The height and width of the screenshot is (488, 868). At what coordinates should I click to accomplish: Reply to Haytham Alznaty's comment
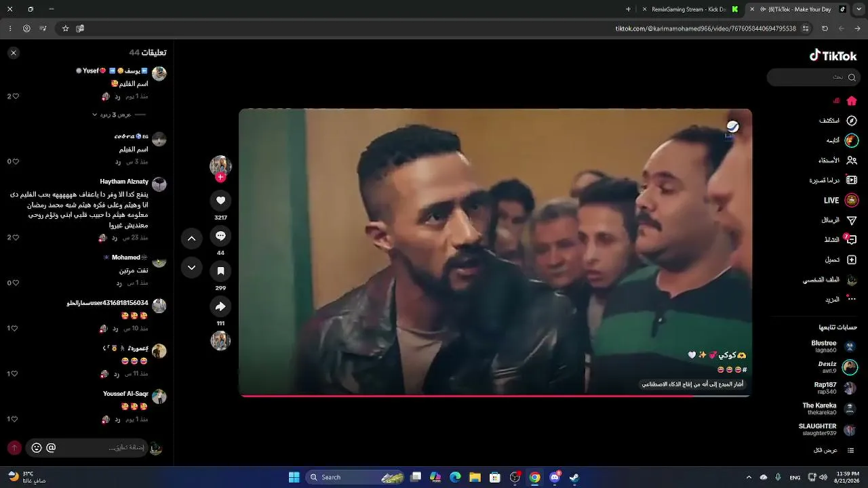click(115, 238)
